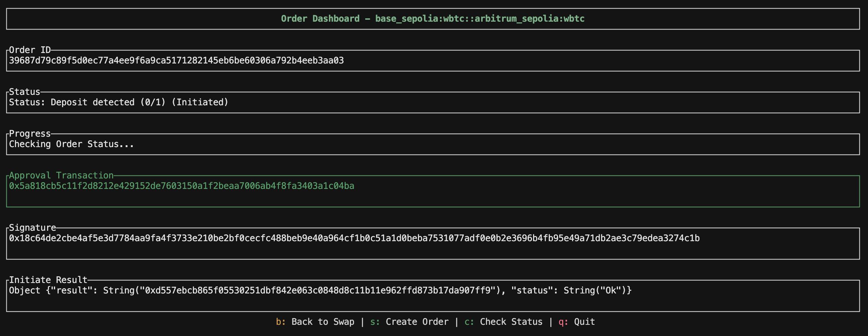
Task: Select the Order ID hash value
Action: coord(176,60)
